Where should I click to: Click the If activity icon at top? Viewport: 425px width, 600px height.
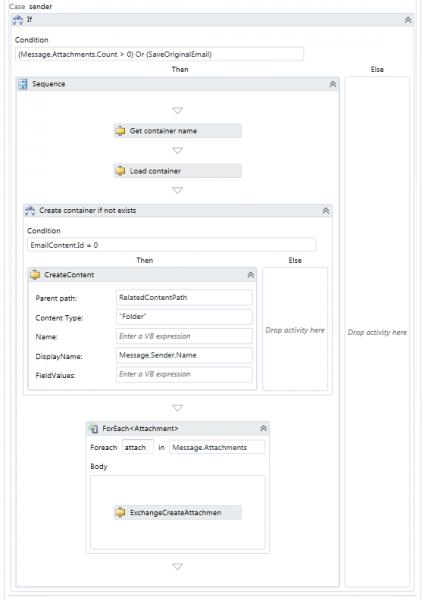(18, 20)
